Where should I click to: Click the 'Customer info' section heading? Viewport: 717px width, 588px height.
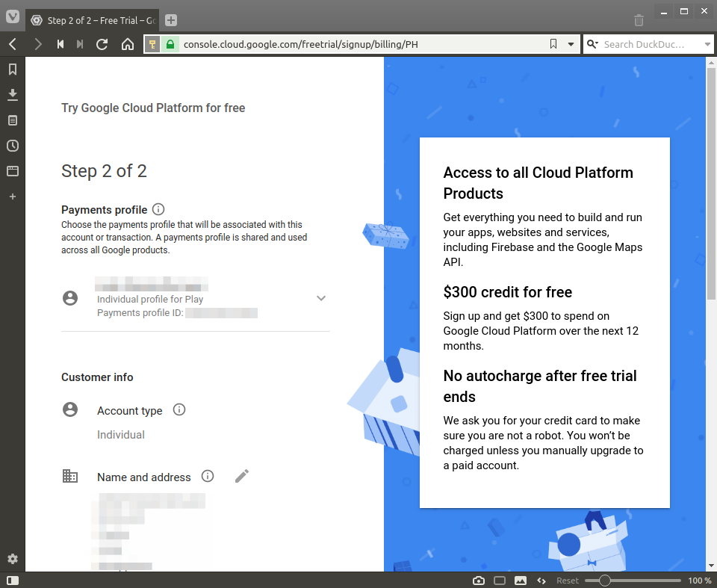[97, 377]
